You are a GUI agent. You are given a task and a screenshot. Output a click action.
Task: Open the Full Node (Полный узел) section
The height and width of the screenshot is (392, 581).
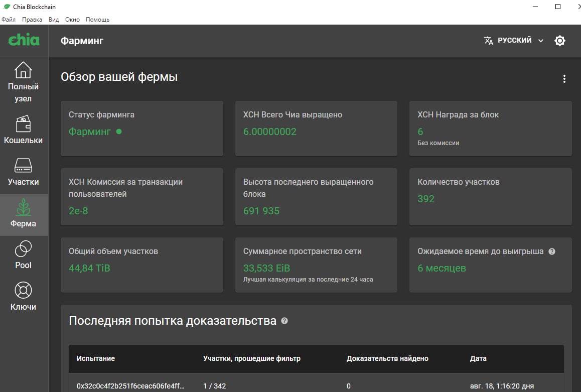(24, 82)
